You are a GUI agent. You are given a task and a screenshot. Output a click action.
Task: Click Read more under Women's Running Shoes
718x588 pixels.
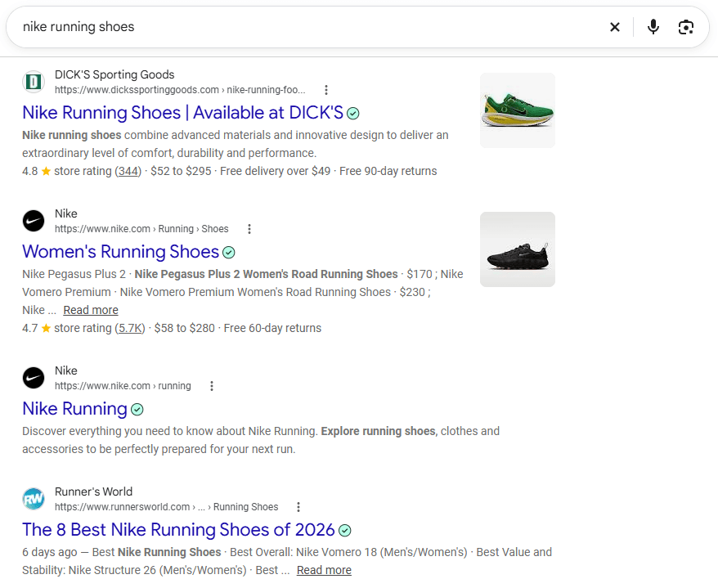coord(91,311)
